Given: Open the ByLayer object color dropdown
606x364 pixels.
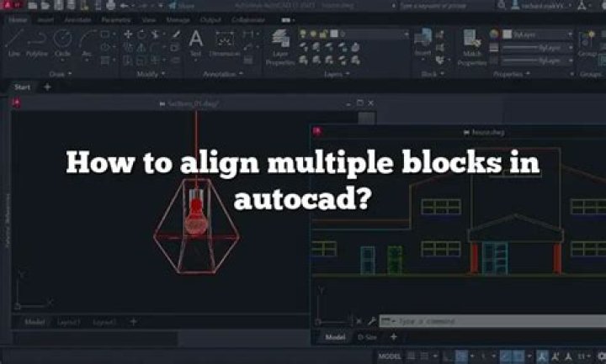Looking at the screenshot, I should 538,34.
